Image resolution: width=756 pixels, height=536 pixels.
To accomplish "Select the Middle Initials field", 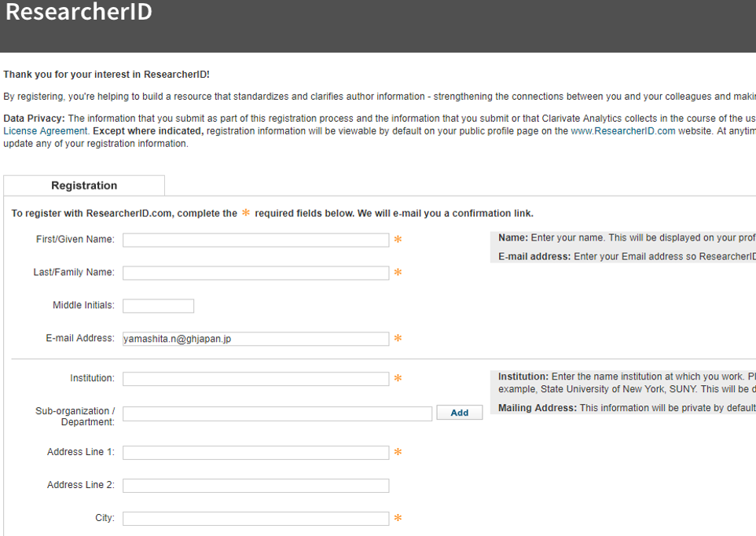I will (x=158, y=306).
